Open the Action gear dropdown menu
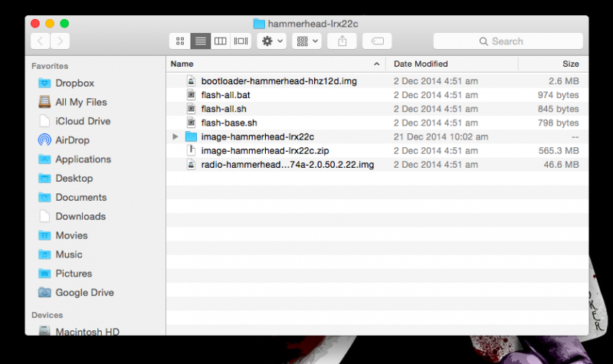This screenshot has width=613, height=364. [272, 41]
